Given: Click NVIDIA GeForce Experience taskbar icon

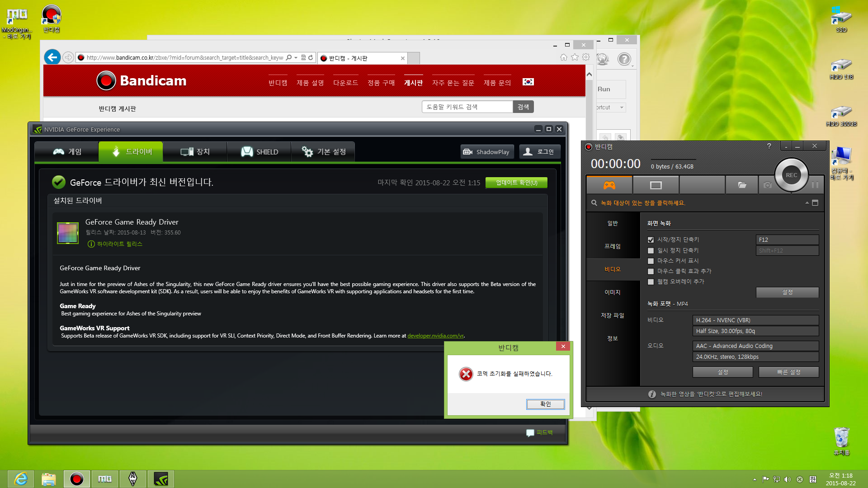Looking at the screenshot, I should coord(160,479).
